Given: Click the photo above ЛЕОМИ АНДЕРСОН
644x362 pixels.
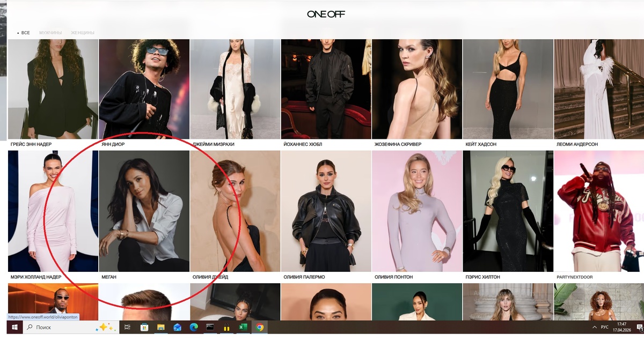Looking at the screenshot, I should click(599, 89).
